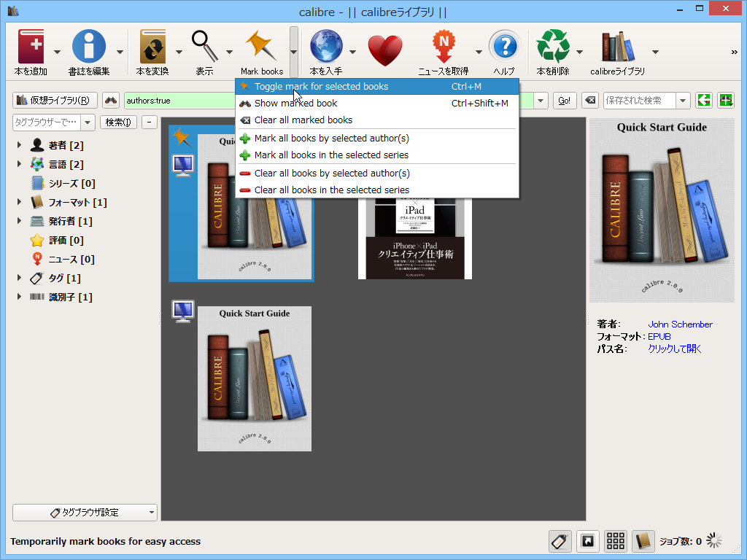The height and width of the screenshot is (560, 747).
Task: Click the monitor device icon on bottom book
Action: pos(183,312)
